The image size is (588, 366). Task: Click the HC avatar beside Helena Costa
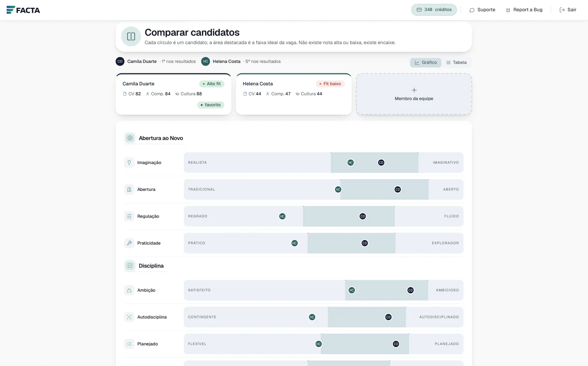205,61
